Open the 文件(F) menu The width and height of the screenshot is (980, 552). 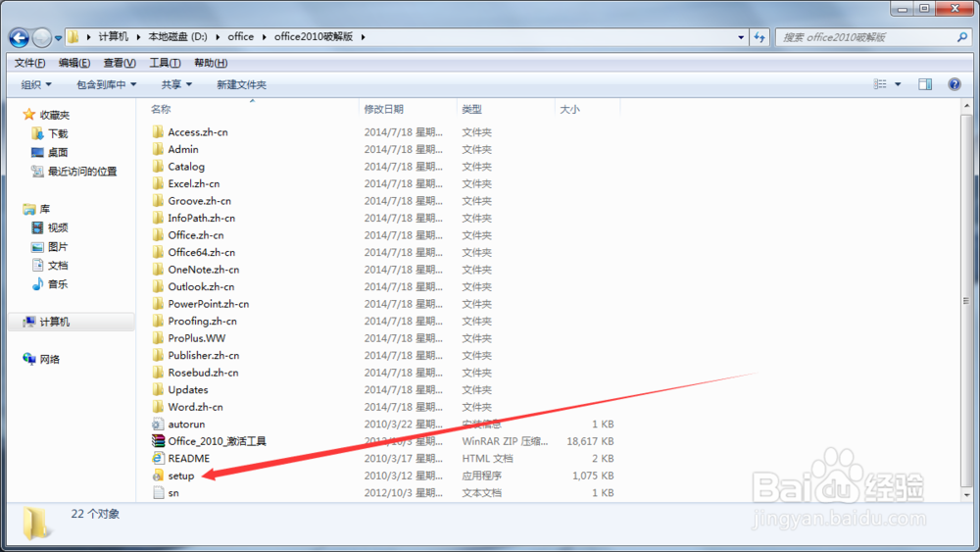tap(30, 63)
